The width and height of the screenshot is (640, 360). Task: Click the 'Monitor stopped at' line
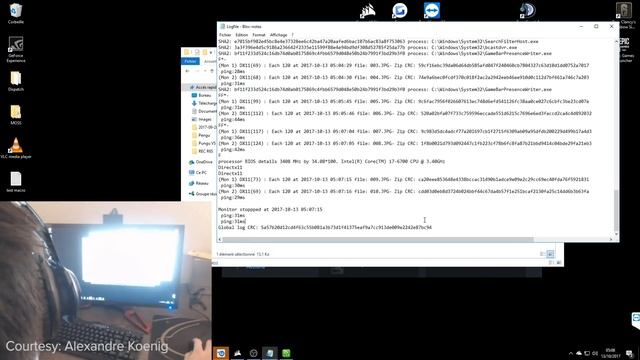270,209
